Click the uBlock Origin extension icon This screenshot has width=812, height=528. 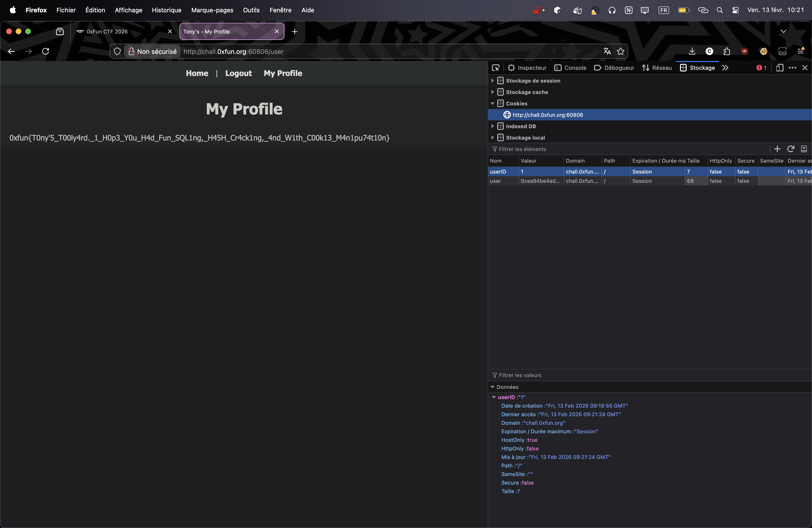point(745,51)
